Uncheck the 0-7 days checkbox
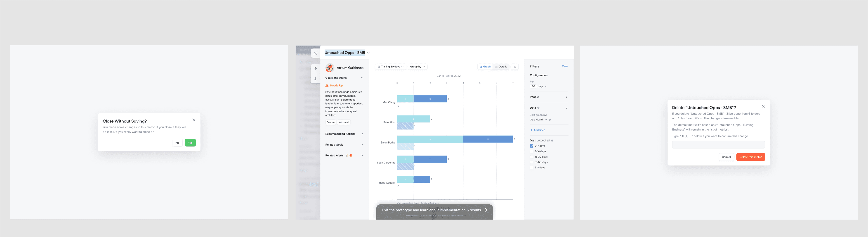The image size is (868, 237). (x=531, y=146)
